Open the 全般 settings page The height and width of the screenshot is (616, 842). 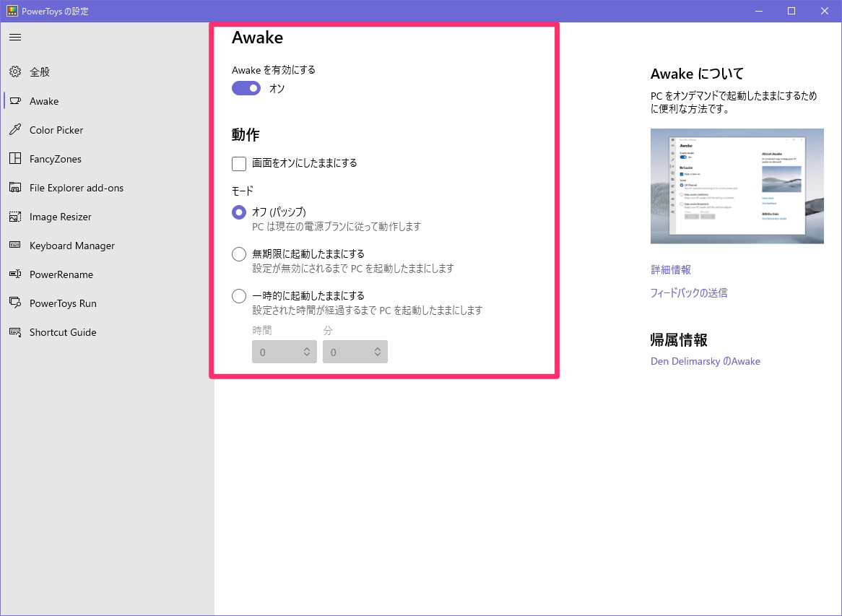(108, 71)
